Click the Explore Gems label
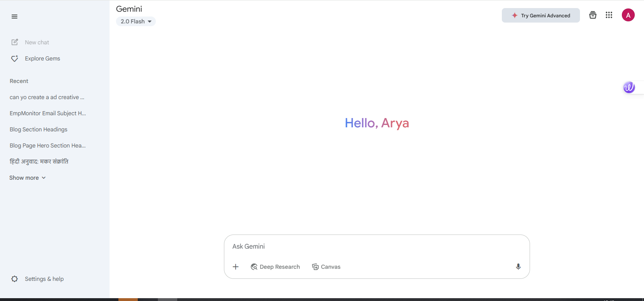 (x=42, y=58)
